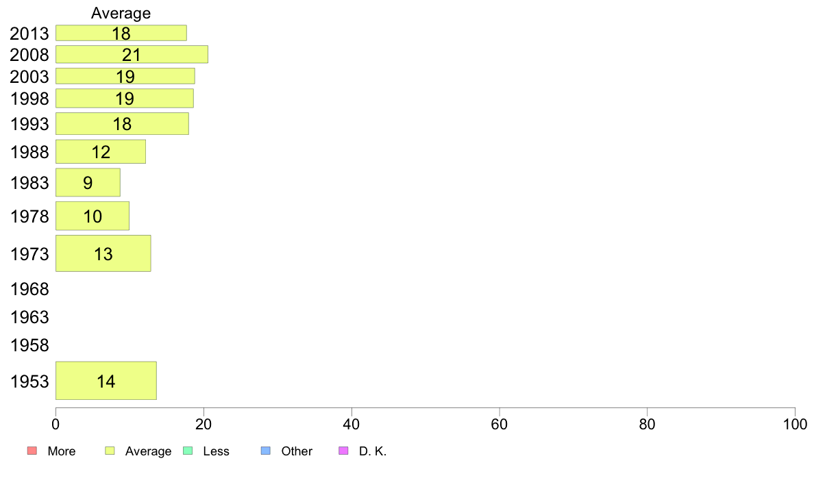Image resolution: width=814 pixels, height=504 pixels.
Task: Click the yellow Average legend swatch
Action: (110, 451)
